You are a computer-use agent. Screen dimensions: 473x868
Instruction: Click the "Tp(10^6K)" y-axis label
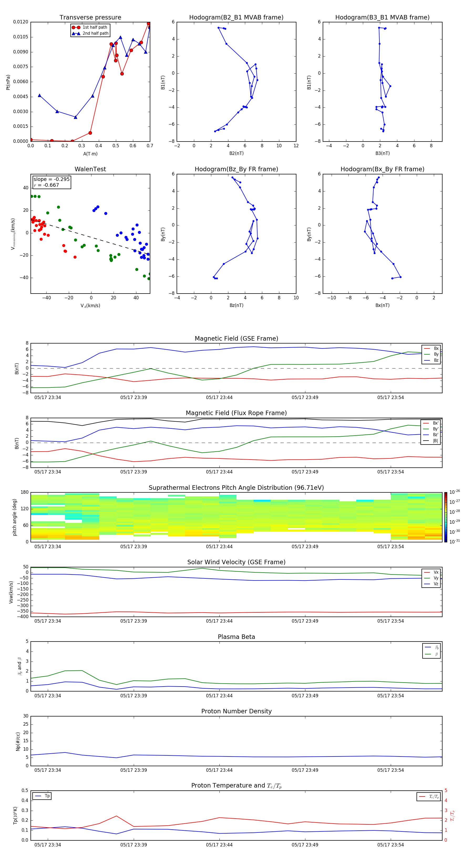[15, 815]
